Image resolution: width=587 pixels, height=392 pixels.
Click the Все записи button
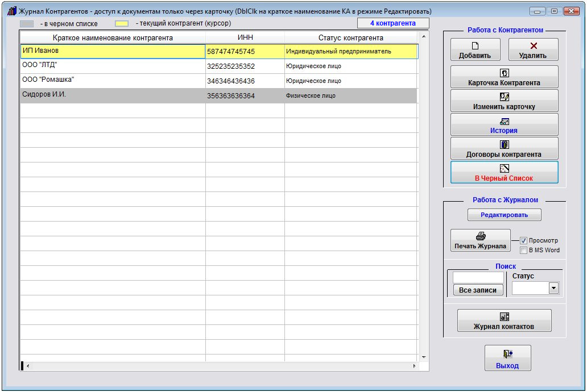478,290
